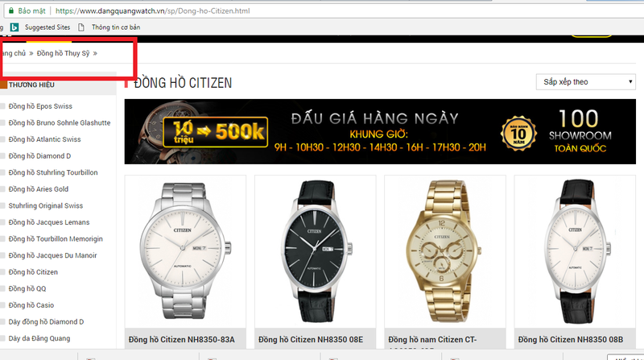The image size is (644, 360).
Task: Open the Suggested Sites bookmark
Action: (47, 27)
